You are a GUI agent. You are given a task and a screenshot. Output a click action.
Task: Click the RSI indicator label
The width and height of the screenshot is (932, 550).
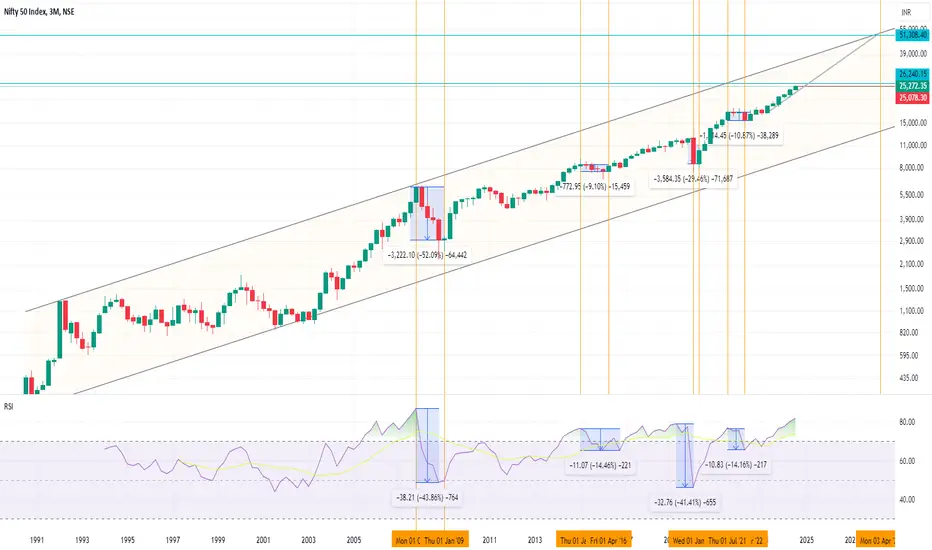8,407
